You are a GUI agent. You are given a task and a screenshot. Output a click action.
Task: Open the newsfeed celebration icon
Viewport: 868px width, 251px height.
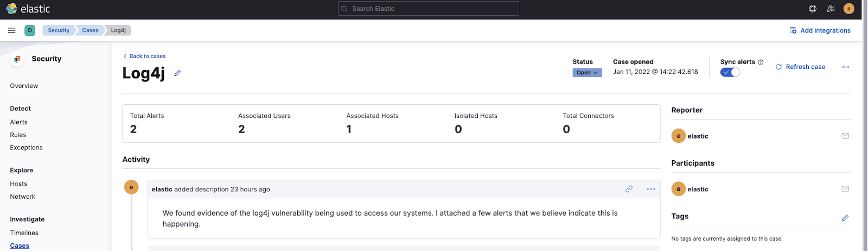click(x=831, y=9)
